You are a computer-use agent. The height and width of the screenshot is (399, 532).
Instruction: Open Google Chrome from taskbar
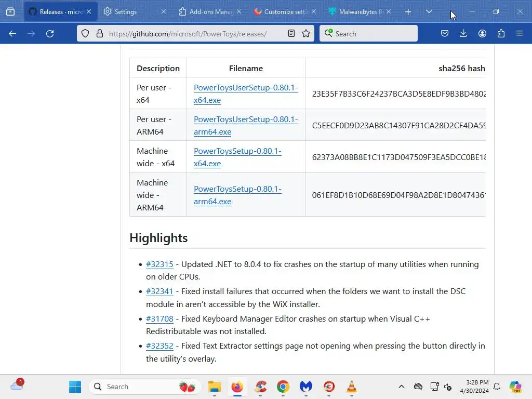[x=283, y=387]
